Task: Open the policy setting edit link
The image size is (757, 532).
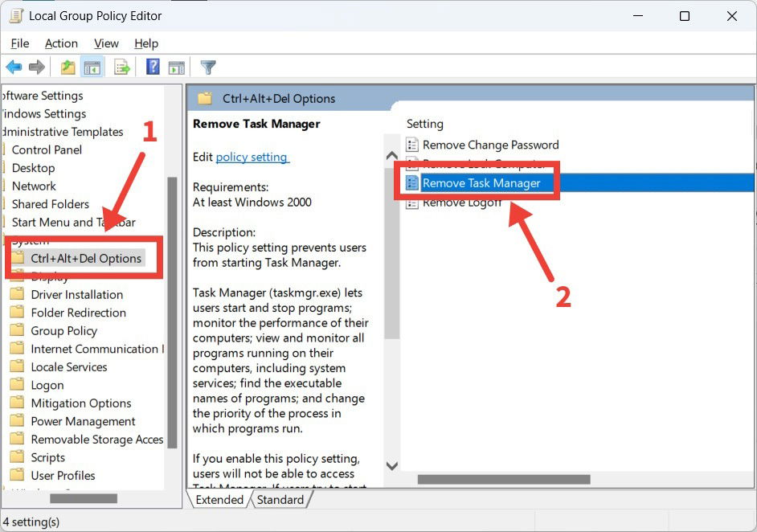Action: tap(252, 157)
